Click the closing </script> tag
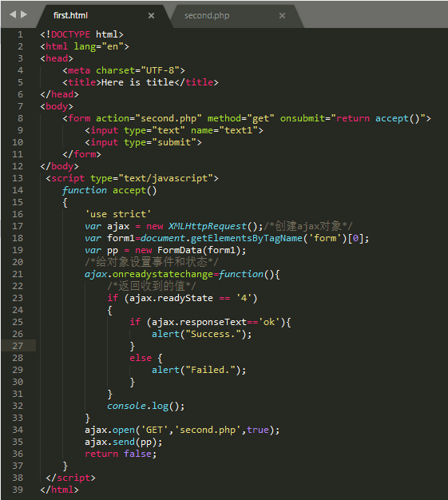 tap(70, 478)
